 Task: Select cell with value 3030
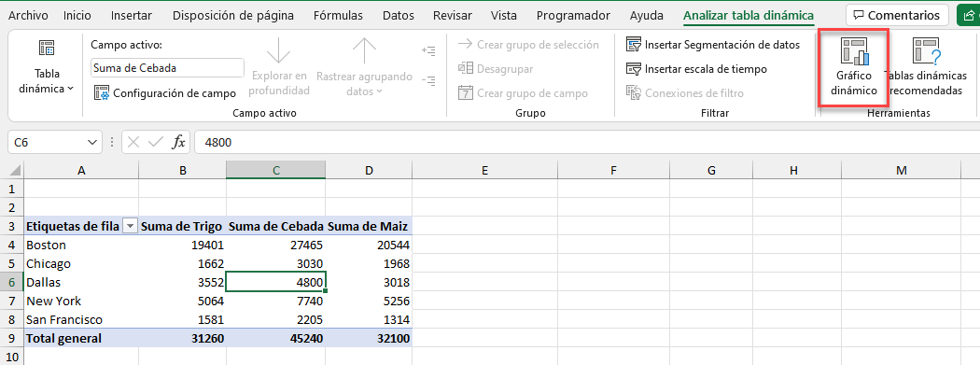[x=275, y=264]
